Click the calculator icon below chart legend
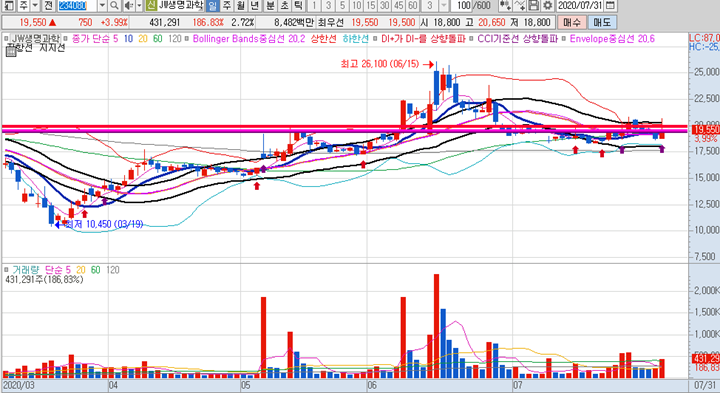 point(11,51)
